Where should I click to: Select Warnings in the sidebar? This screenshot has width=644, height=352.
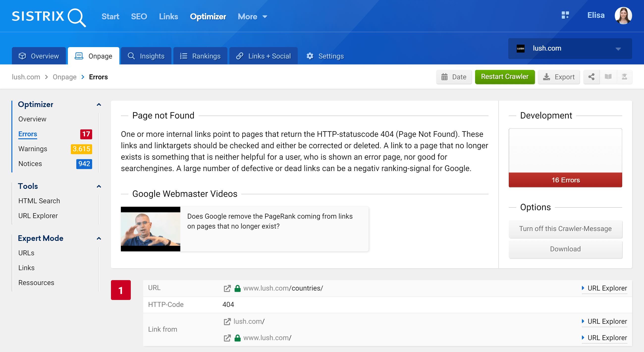(32, 149)
